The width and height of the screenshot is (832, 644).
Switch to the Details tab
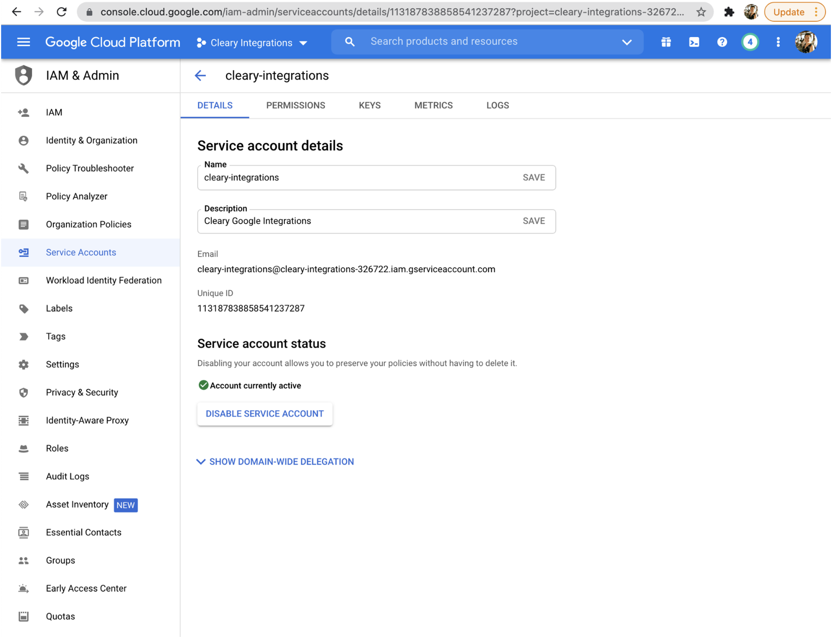(x=215, y=106)
